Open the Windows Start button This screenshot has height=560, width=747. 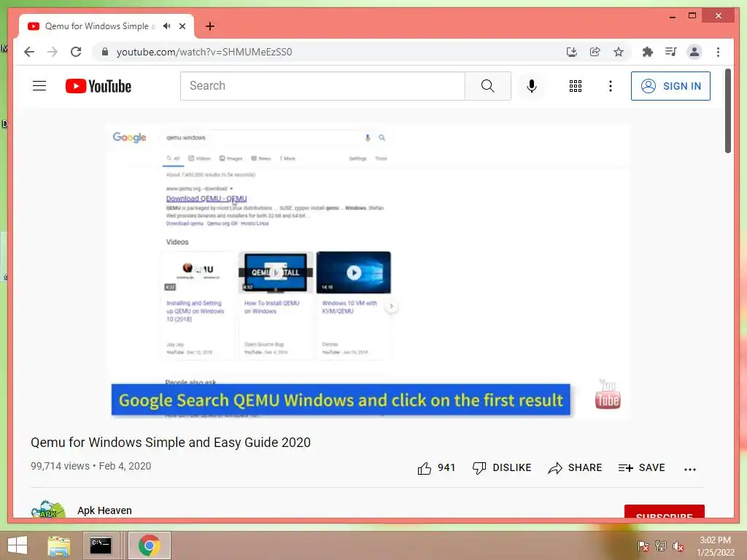pyautogui.click(x=18, y=545)
